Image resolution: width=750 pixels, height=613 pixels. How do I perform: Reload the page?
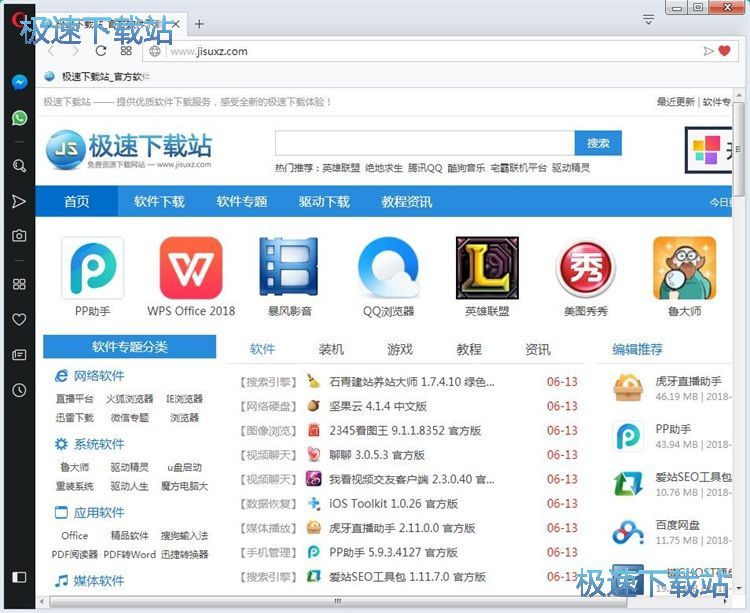[100, 51]
